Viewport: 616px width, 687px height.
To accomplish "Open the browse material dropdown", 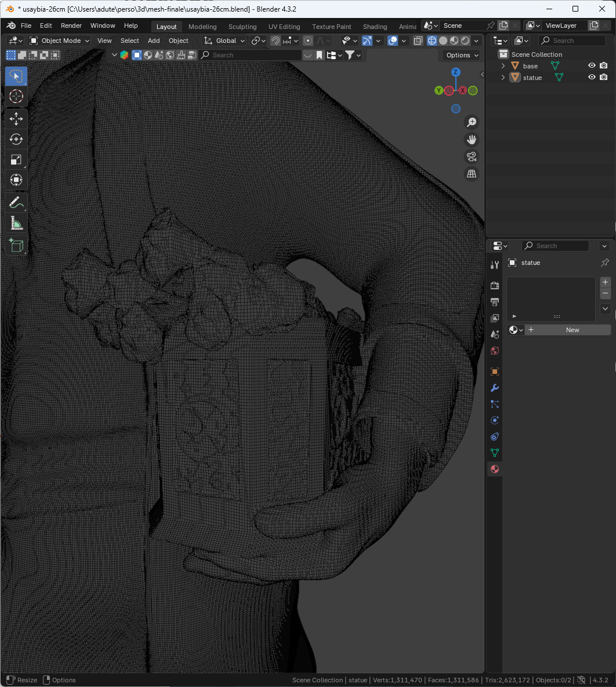I will coord(516,330).
